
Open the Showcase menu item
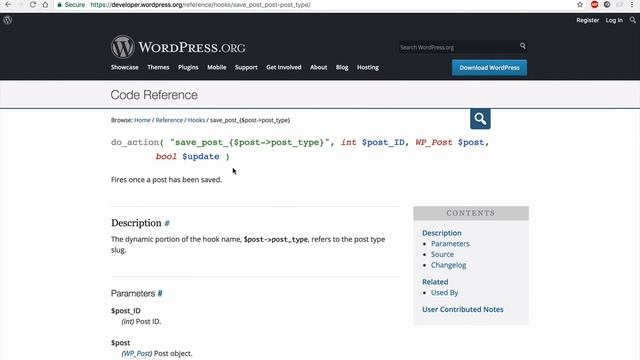124,67
